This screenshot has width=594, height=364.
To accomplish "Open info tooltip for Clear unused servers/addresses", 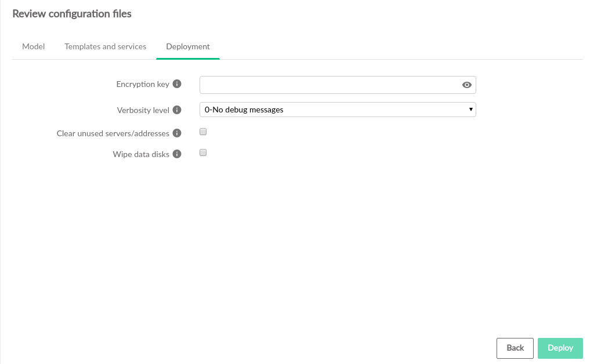I will pyautogui.click(x=178, y=133).
